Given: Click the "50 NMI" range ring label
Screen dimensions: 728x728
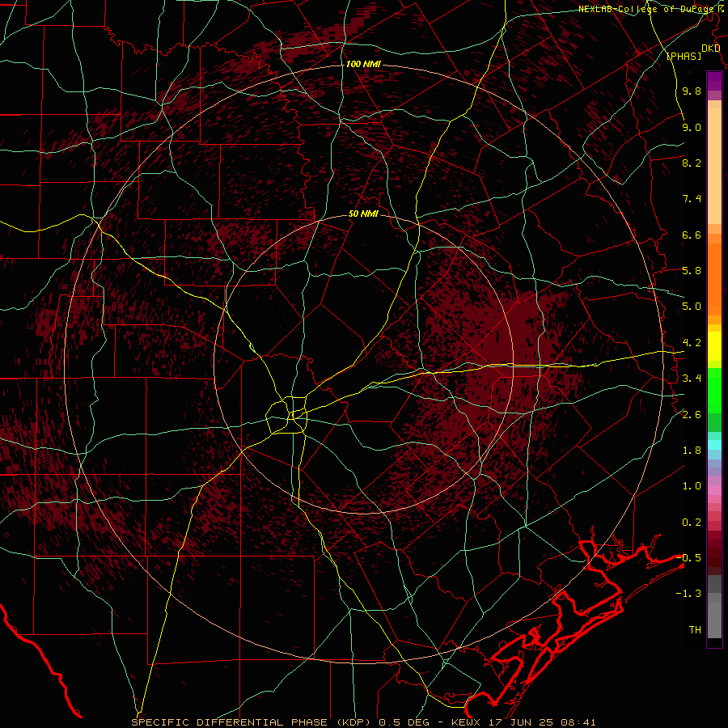Looking at the screenshot, I should (x=363, y=214).
